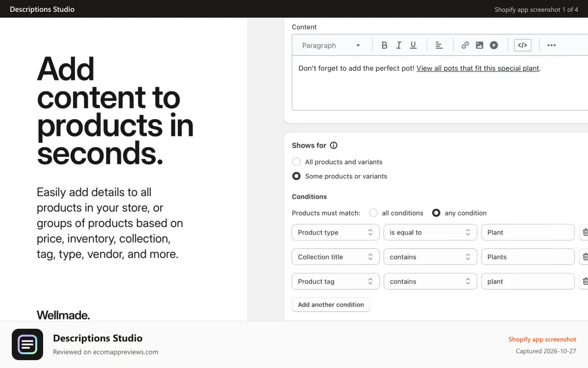
Task: Insert an image into the content
Action: [480, 45]
